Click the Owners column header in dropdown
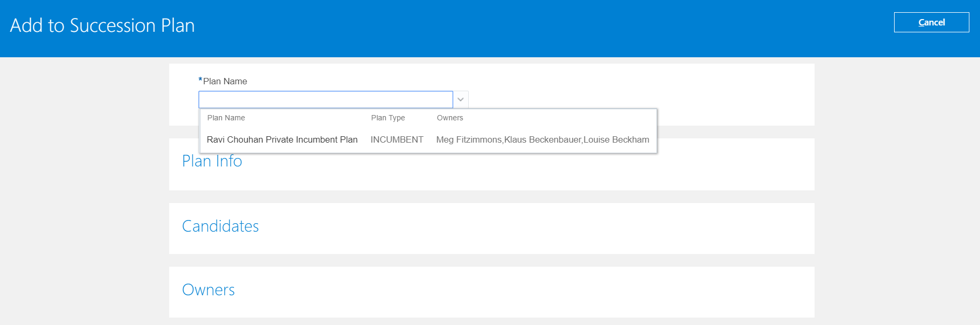The height and width of the screenshot is (325, 980). 450,118
